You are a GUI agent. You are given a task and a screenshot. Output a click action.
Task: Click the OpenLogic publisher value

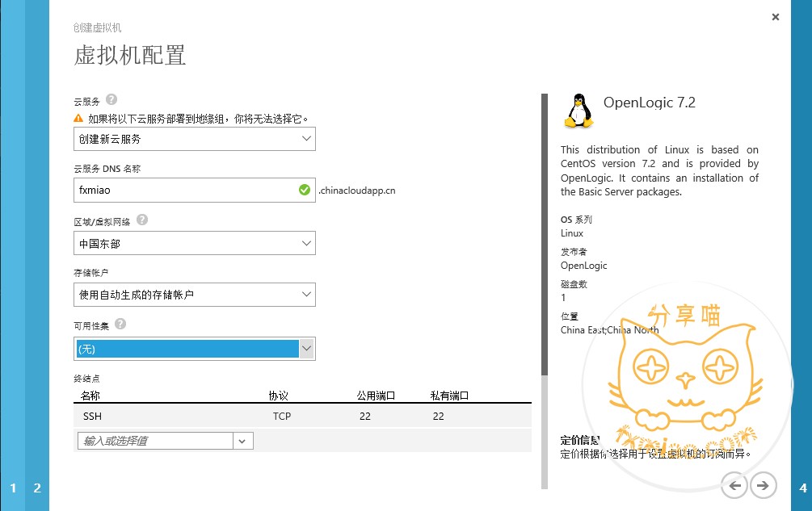click(583, 266)
